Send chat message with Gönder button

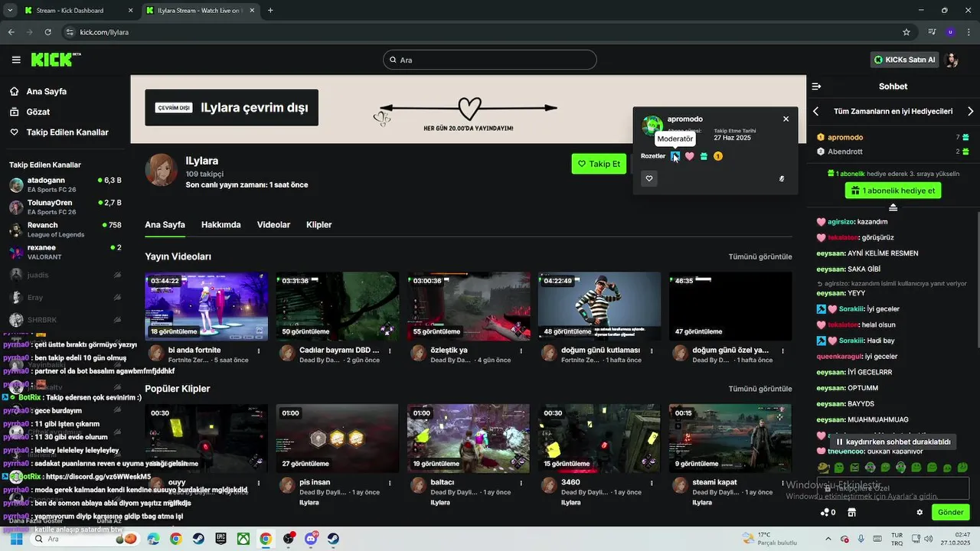(x=950, y=512)
